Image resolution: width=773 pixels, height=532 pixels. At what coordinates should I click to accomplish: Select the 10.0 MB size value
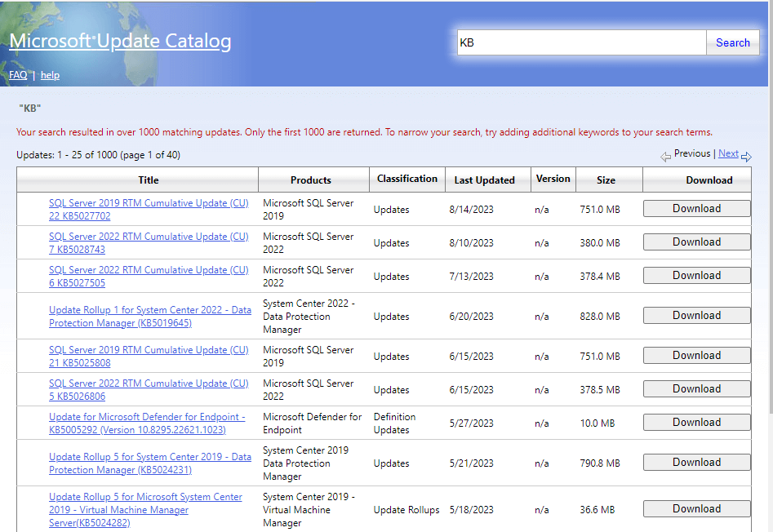tap(597, 423)
